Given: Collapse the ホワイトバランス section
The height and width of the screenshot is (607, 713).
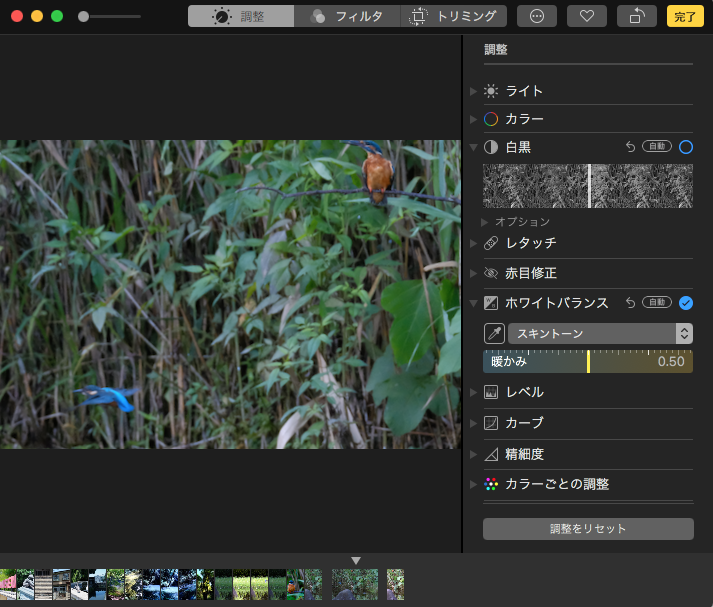Looking at the screenshot, I should pos(473,303).
